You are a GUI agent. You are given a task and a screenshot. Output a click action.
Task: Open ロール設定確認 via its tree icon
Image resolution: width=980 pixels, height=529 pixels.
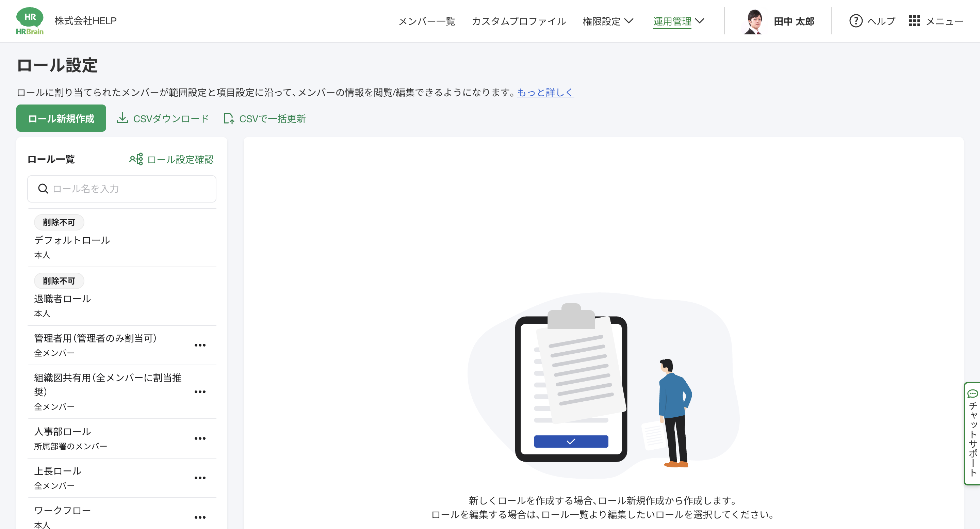[136, 159]
